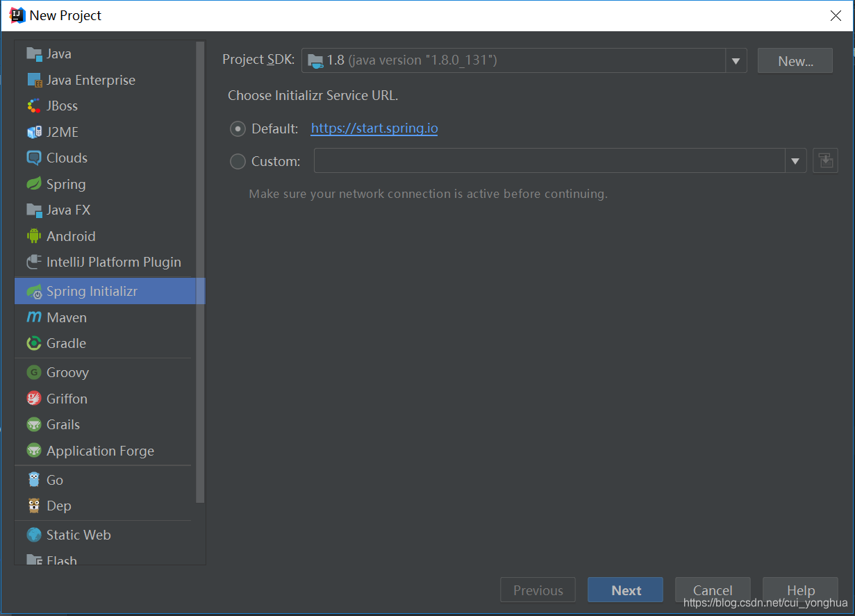Screen dimensions: 855x616
Task: Choose Java Enterprise project type
Action: (x=105, y=80)
